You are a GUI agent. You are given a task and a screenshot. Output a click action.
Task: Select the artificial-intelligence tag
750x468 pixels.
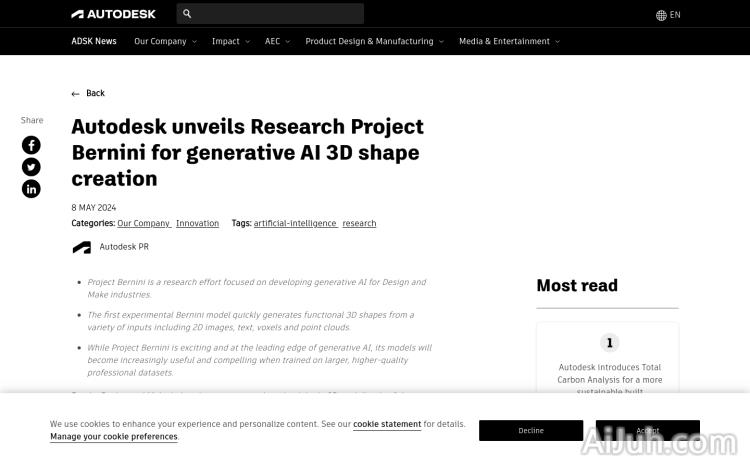pyautogui.click(x=295, y=224)
